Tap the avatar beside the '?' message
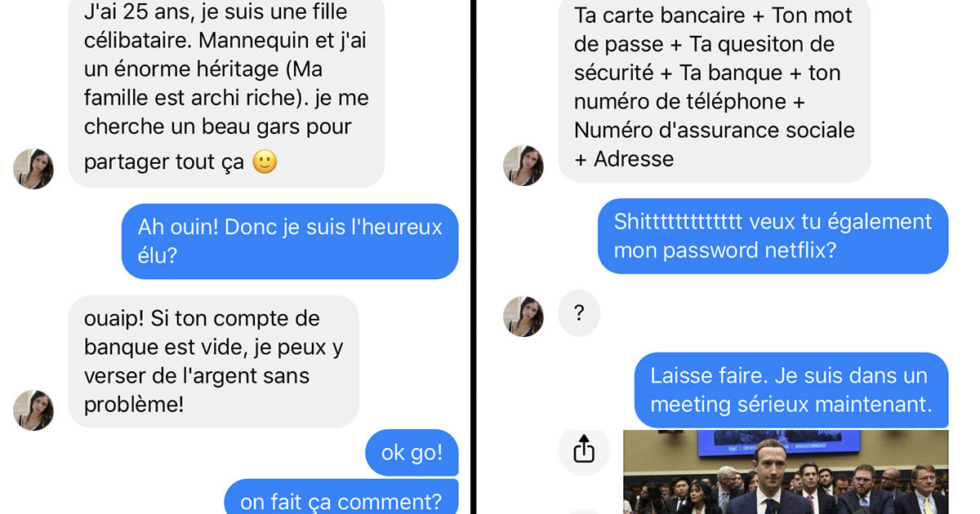This screenshot has height=514, width=980. tap(523, 317)
